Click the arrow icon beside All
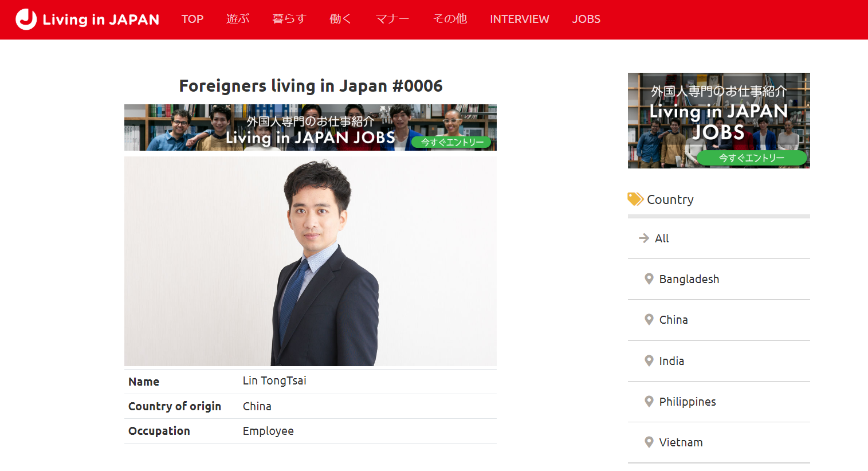The width and height of the screenshot is (868, 471). (x=644, y=238)
